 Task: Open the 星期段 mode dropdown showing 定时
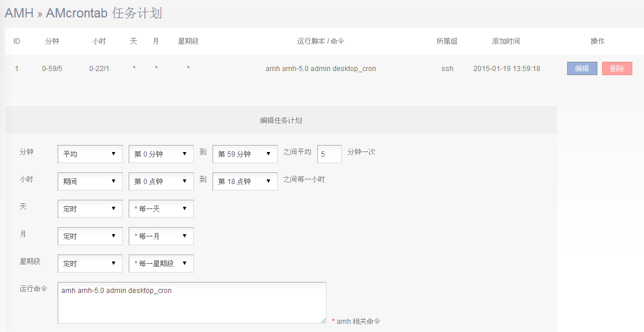[x=90, y=263]
